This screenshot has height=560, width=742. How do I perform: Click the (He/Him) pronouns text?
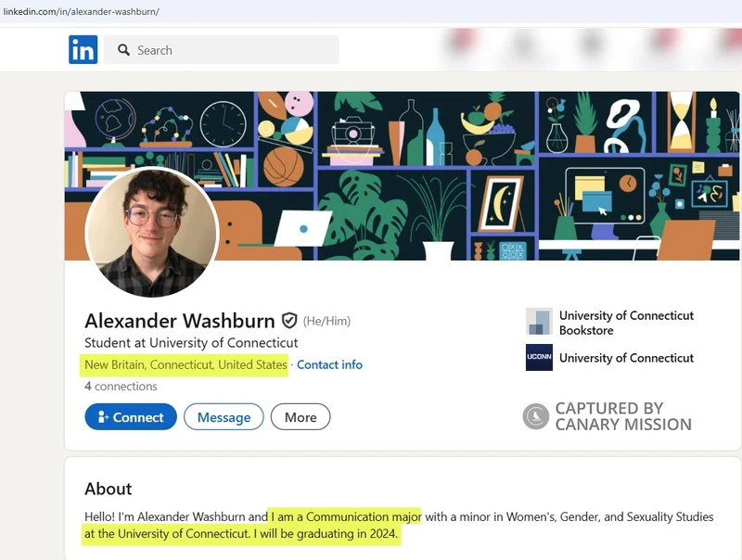[x=326, y=321]
